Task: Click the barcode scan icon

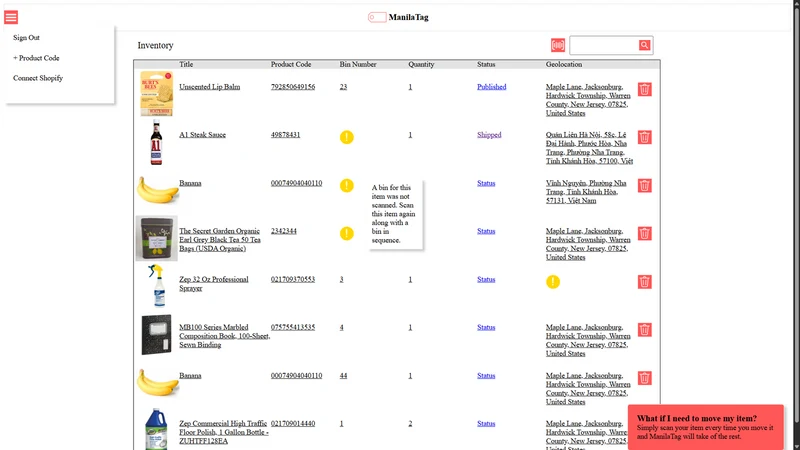Action: [x=558, y=45]
